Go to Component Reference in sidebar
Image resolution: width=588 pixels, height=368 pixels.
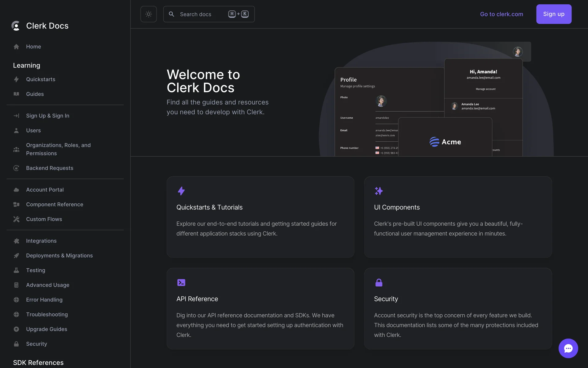[55, 205]
